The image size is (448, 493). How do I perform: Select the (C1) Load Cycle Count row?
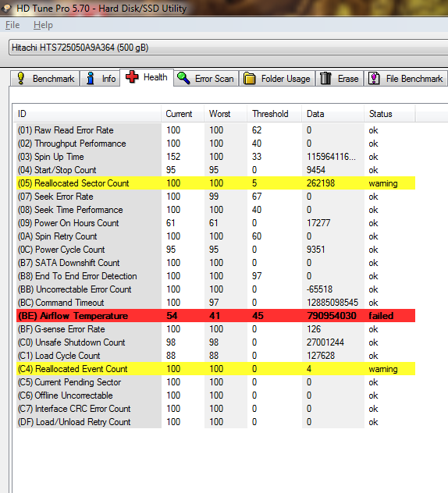pyautogui.click(x=216, y=356)
